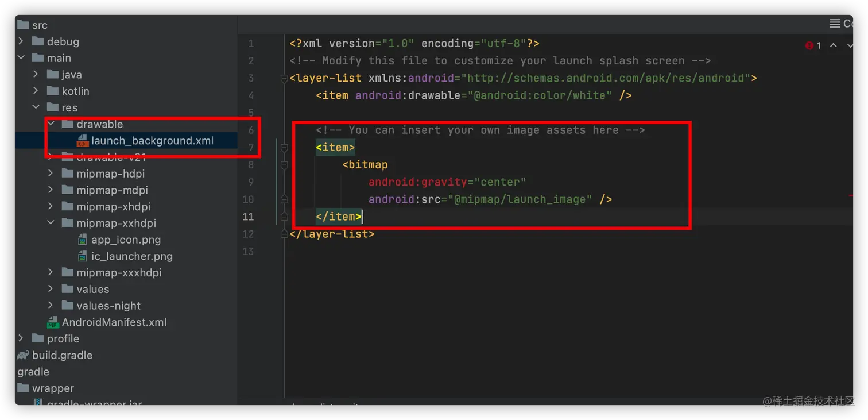
Task: Click the AndroidManifest.xml file icon
Action: click(53, 322)
